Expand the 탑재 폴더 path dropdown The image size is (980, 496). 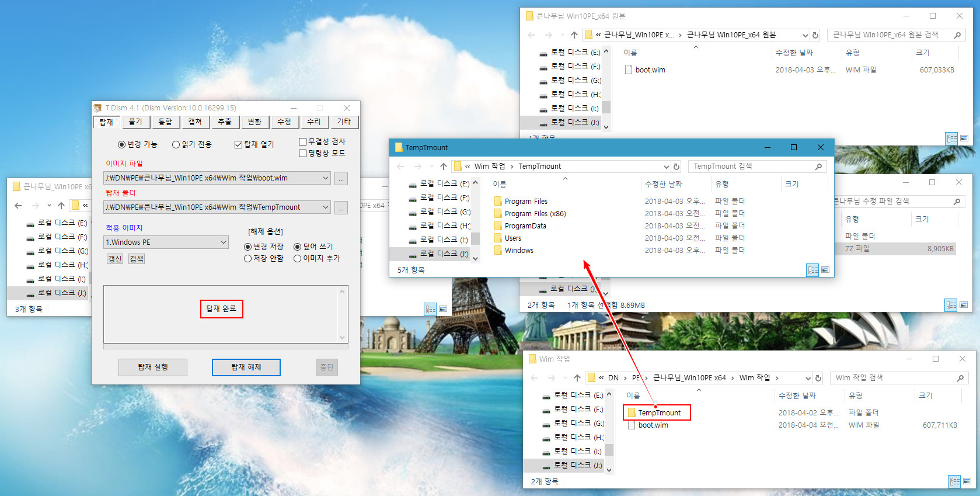(x=326, y=207)
